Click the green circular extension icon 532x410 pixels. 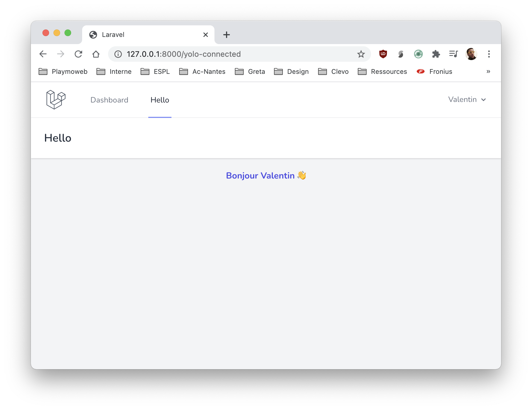(418, 54)
